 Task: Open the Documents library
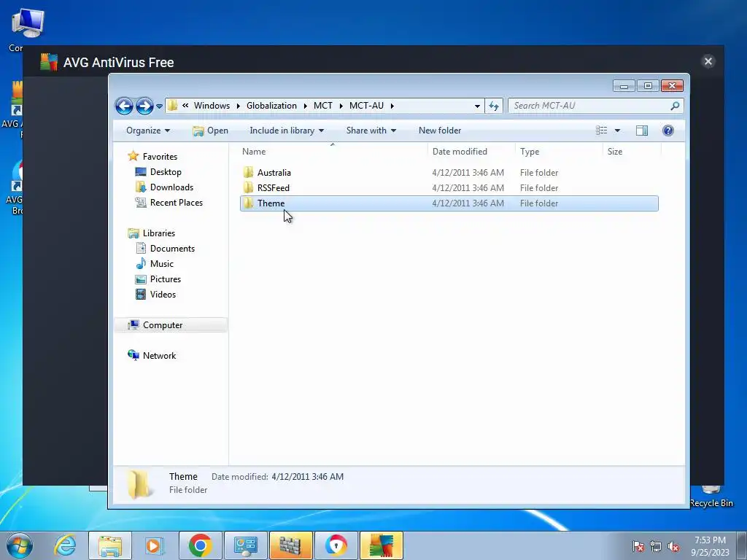point(172,248)
